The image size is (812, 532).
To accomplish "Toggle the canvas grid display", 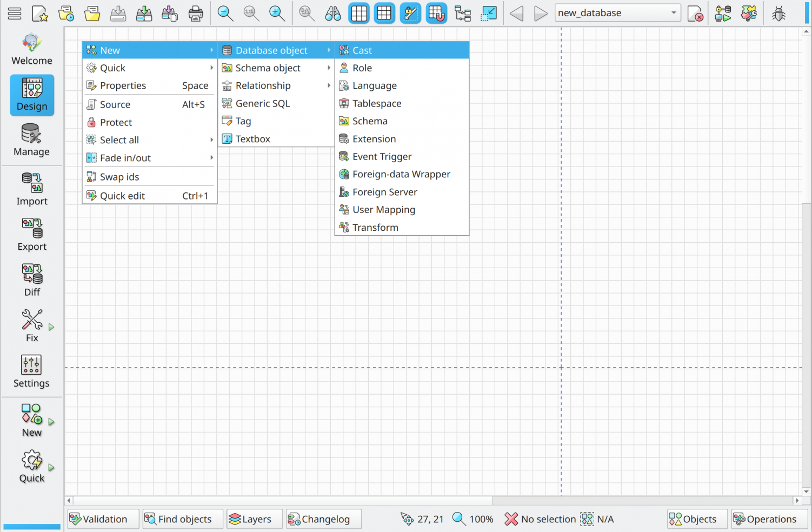I will click(359, 13).
